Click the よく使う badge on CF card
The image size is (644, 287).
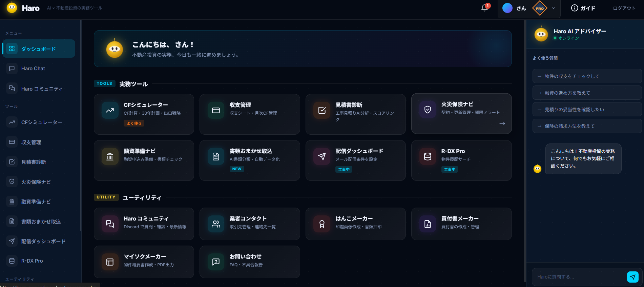(134, 123)
